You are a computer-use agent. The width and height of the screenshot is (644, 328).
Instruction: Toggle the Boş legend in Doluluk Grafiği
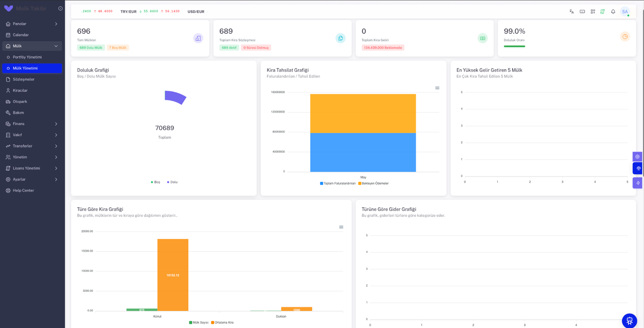pos(155,182)
